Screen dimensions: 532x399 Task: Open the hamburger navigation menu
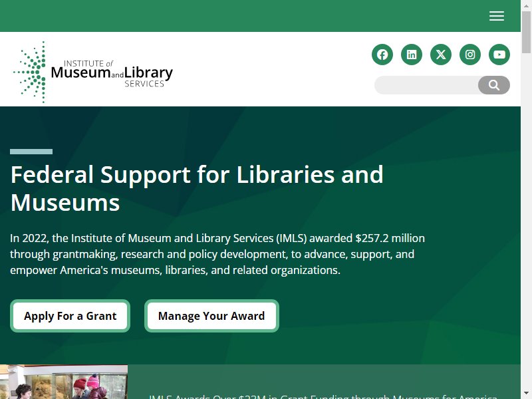coord(496,16)
